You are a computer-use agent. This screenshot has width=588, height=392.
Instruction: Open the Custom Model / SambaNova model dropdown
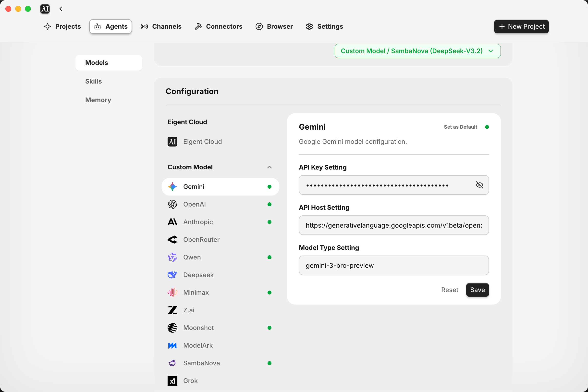(x=417, y=51)
